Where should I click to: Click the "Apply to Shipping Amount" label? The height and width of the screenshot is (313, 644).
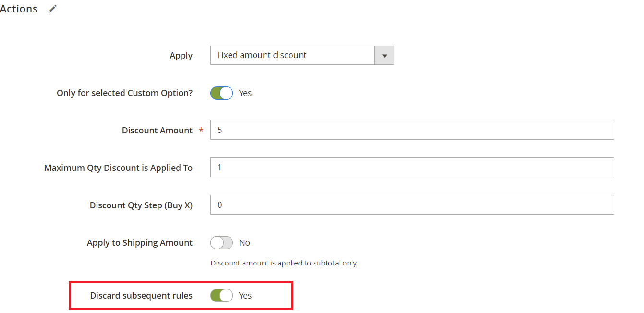coord(139,243)
